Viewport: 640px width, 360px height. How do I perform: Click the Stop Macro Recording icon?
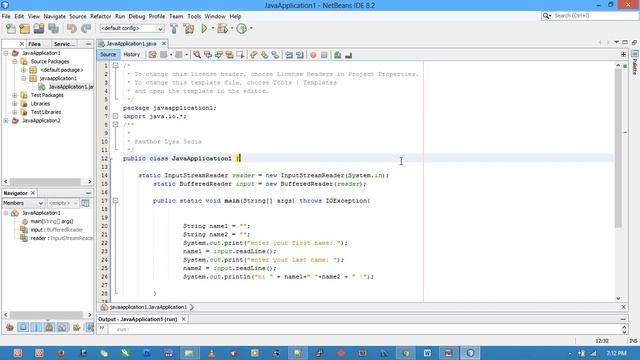click(324, 55)
